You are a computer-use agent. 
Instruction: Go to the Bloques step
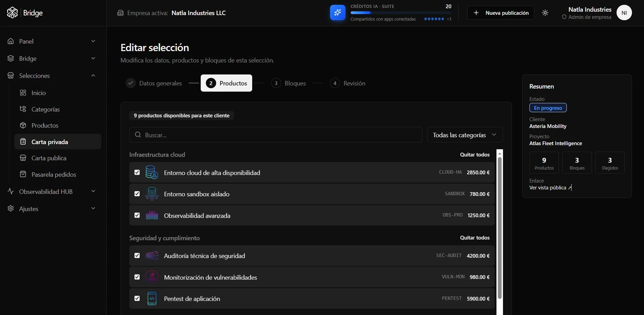tap(289, 83)
